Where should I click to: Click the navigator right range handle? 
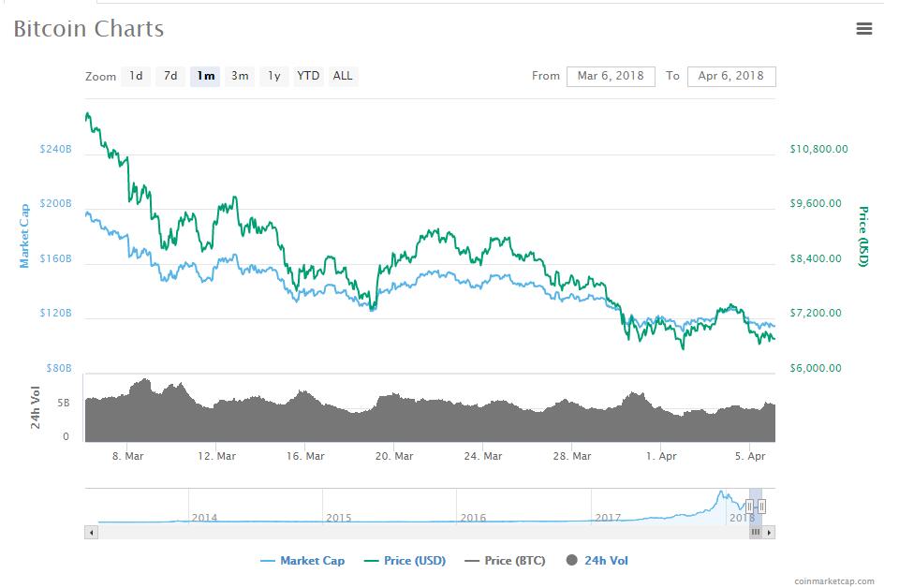click(x=762, y=507)
